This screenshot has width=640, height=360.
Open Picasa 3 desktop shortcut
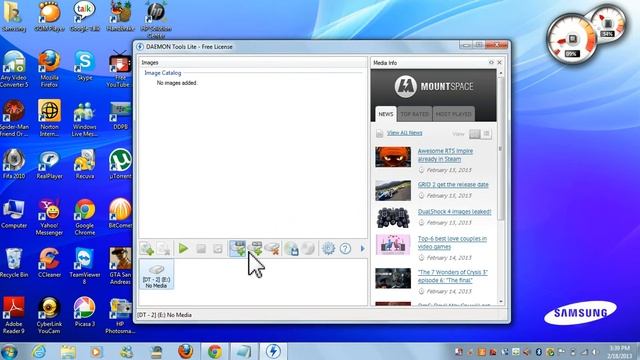(x=84, y=312)
